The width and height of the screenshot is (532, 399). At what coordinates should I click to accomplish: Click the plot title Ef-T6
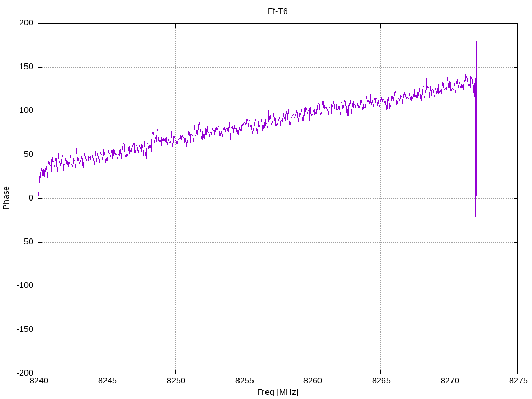point(277,11)
